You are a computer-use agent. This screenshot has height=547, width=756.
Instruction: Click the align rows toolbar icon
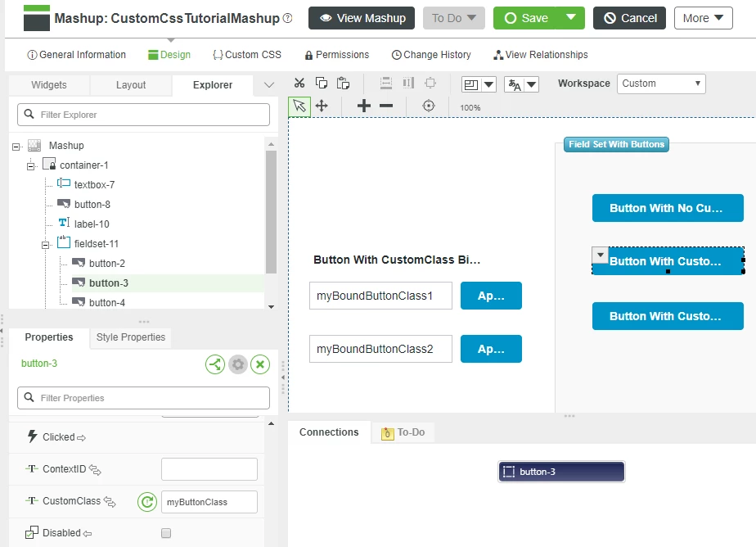386,83
